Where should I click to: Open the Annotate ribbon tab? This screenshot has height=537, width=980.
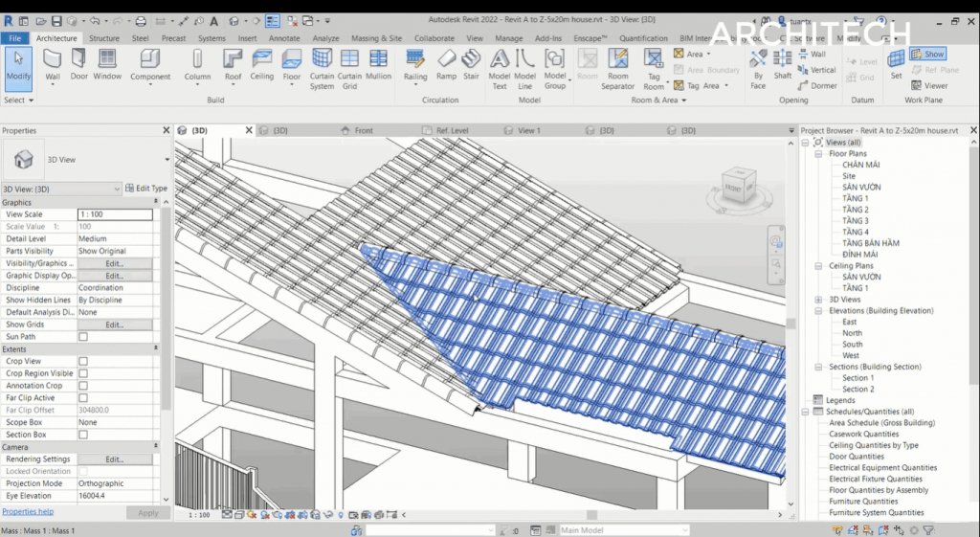[x=284, y=38]
